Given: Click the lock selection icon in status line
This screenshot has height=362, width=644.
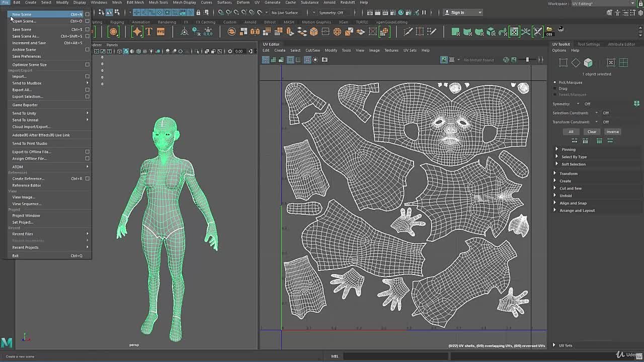Looking at the screenshot, I should 198,13.
